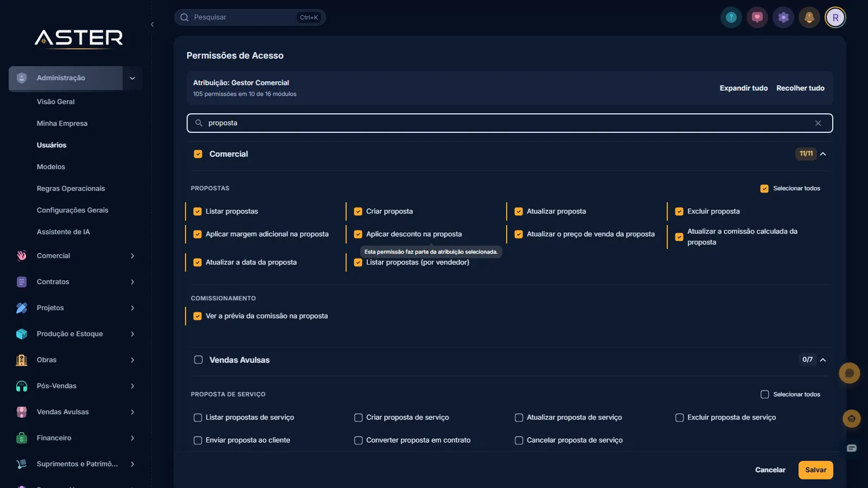Image resolution: width=868 pixels, height=488 pixels.
Task: Open the user avatar R
Action: [835, 17]
